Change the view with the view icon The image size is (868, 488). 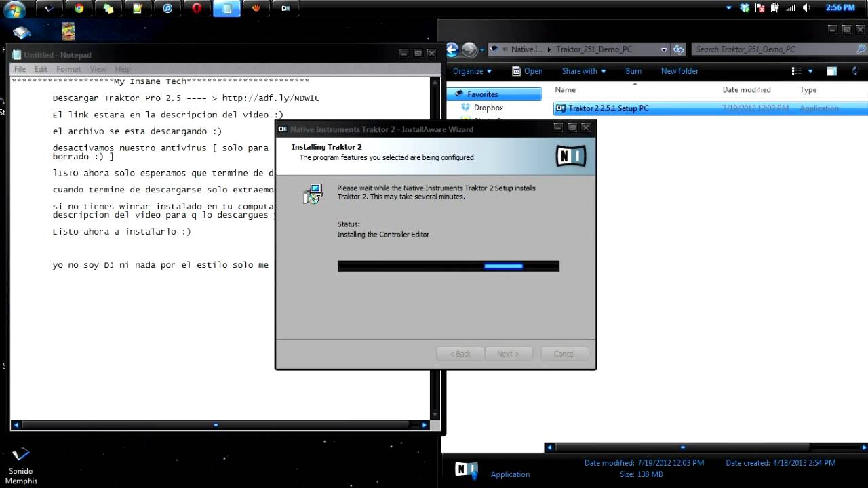tap(797, 71)
